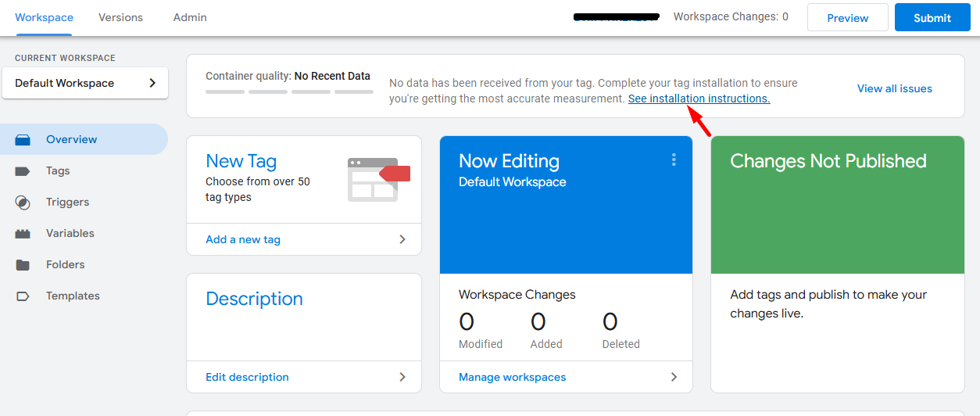
Task: Open Overview in the left navigation
Action: 84,139
